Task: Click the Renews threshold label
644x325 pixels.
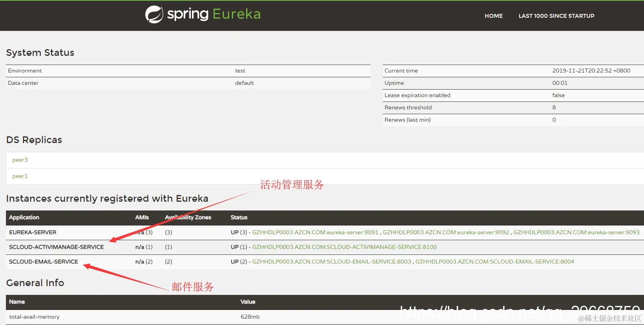Action: pos(408,107)
